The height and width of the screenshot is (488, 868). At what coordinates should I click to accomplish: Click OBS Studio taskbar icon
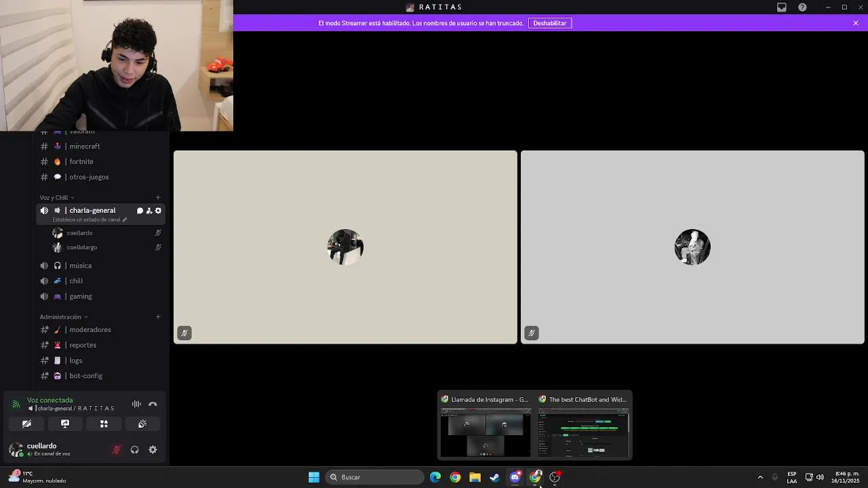[x=555, y=477]
